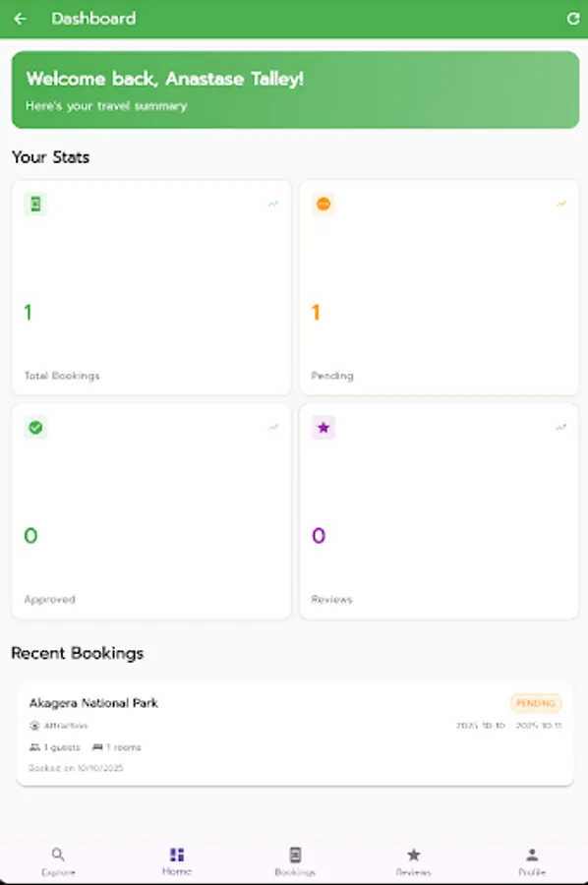Viewport: 588px width, 885px height.
Task: Click the back arrow beside Dashboard title
Action: (22, 19)
